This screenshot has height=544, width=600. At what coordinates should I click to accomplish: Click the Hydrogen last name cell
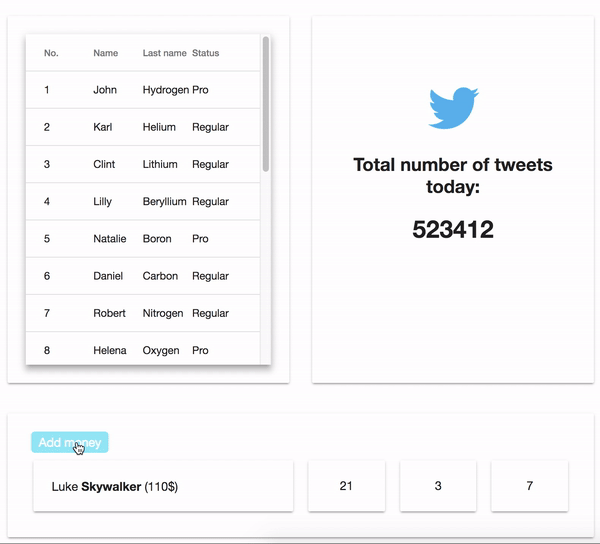tap(166, 90)
